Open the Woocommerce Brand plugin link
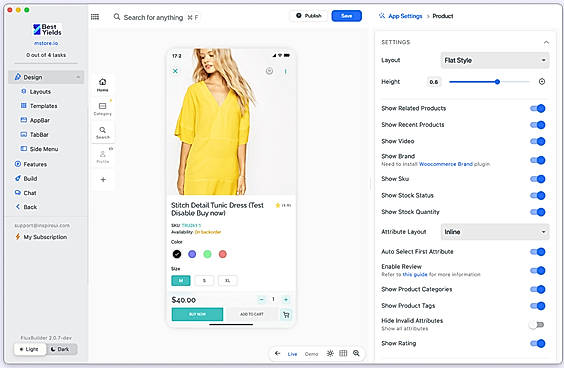This screenshot has height=368, width=564. coord(446,164)
